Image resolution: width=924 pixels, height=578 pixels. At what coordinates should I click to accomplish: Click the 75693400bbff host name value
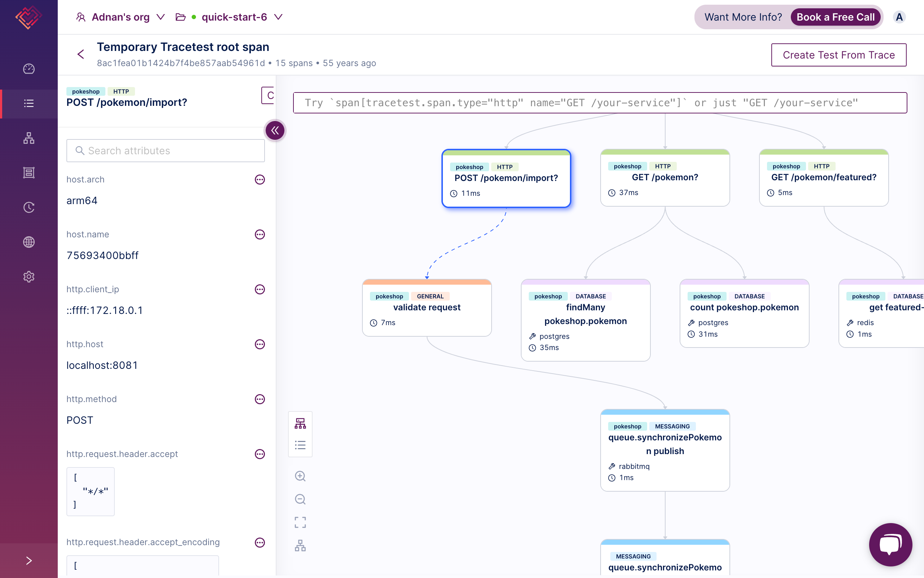click(x=103, y=255)
